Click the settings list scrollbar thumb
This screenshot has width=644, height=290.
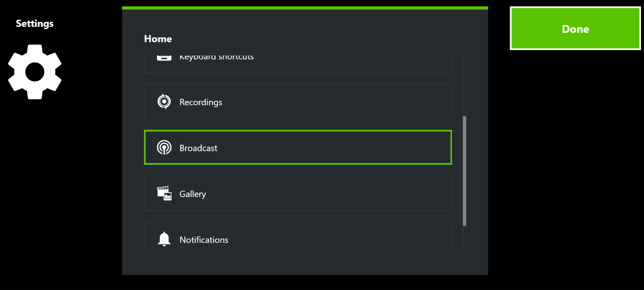tap(464, 171)
